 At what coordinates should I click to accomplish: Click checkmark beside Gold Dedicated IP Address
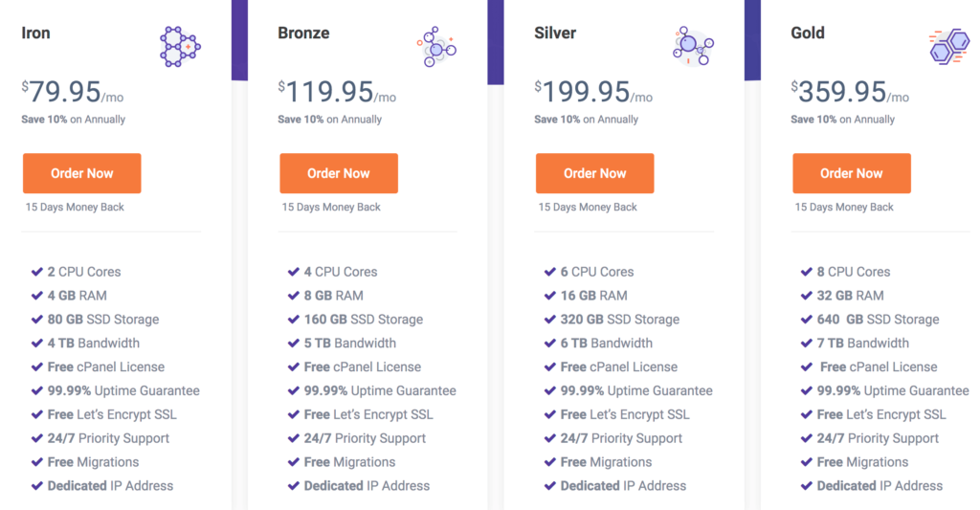pos(806,486)
